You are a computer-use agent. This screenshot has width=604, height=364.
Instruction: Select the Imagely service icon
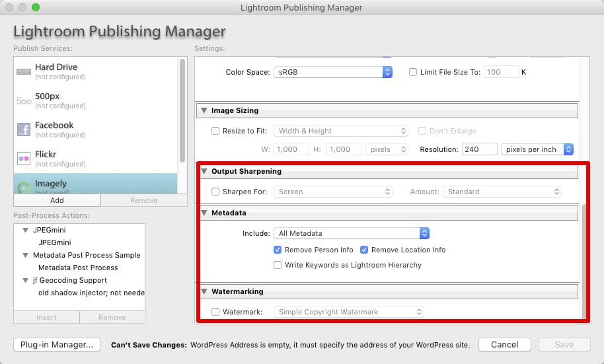pyautogui.click(x=24, y=188)
